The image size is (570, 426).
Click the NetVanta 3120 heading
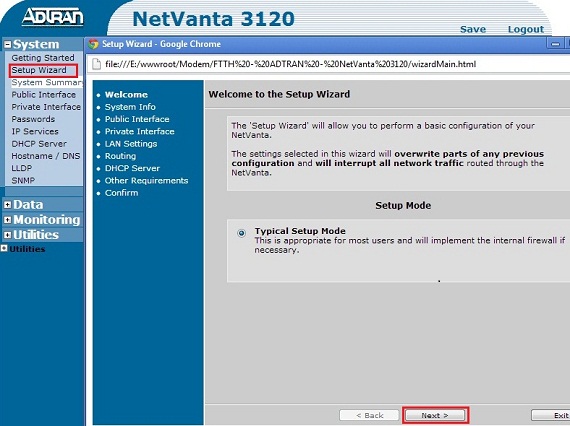click(213, 19)
